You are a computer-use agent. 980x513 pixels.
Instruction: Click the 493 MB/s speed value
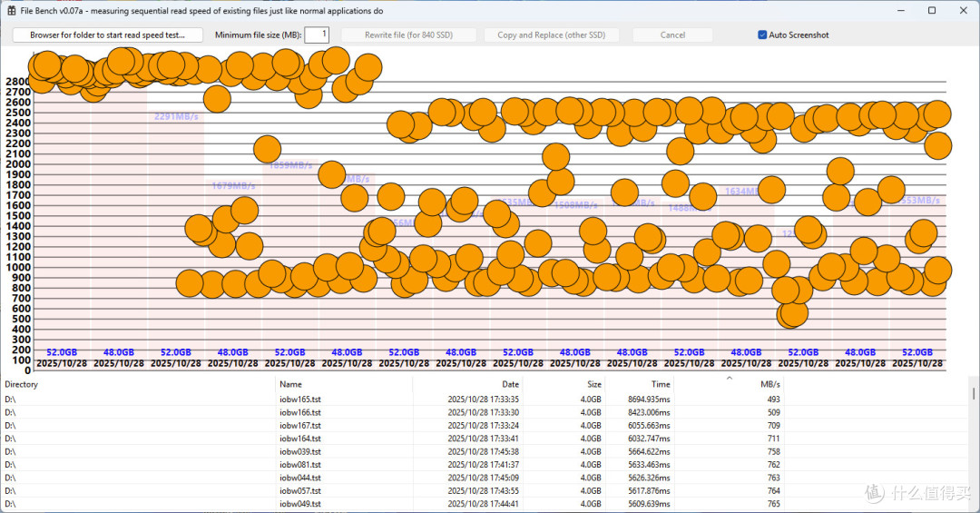click(x=774, y=400)
